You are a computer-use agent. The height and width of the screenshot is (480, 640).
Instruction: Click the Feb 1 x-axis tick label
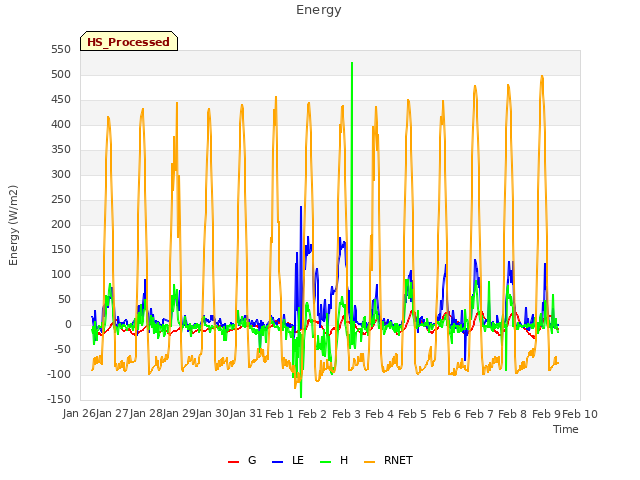pos(279,414)
